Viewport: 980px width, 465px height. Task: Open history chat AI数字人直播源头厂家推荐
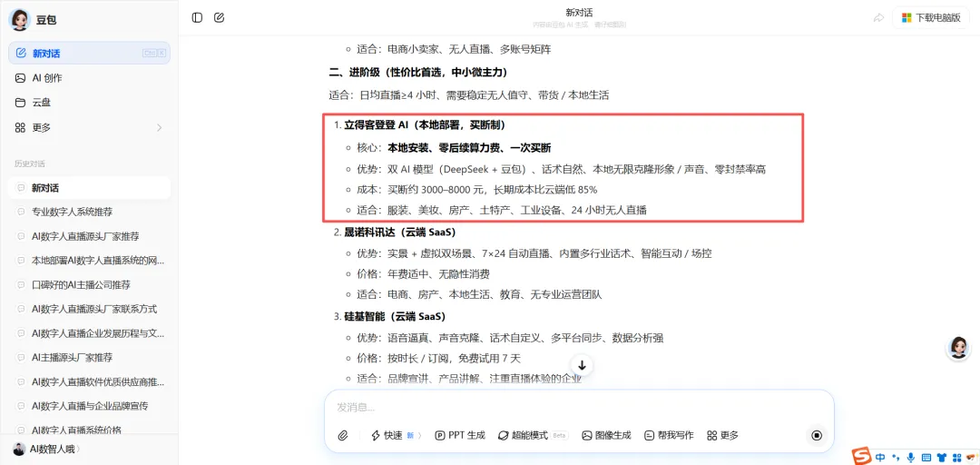click(89, 236)
